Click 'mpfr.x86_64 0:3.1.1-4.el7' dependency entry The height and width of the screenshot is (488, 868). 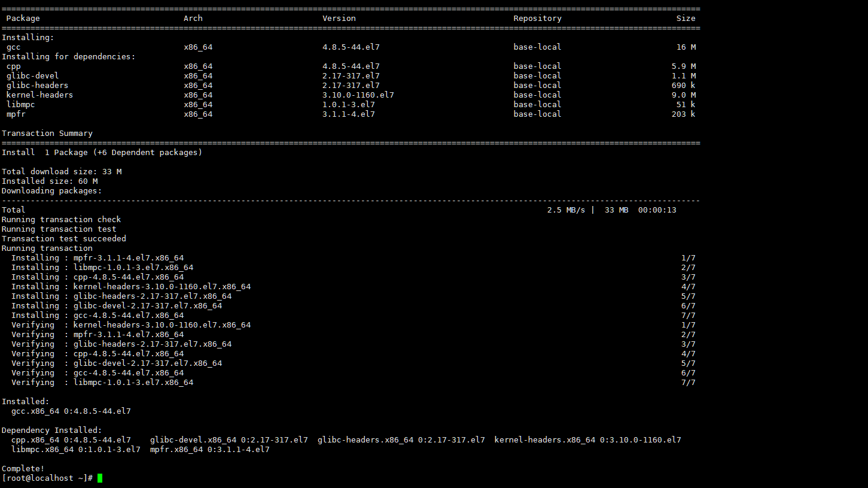tap(210, 449)
